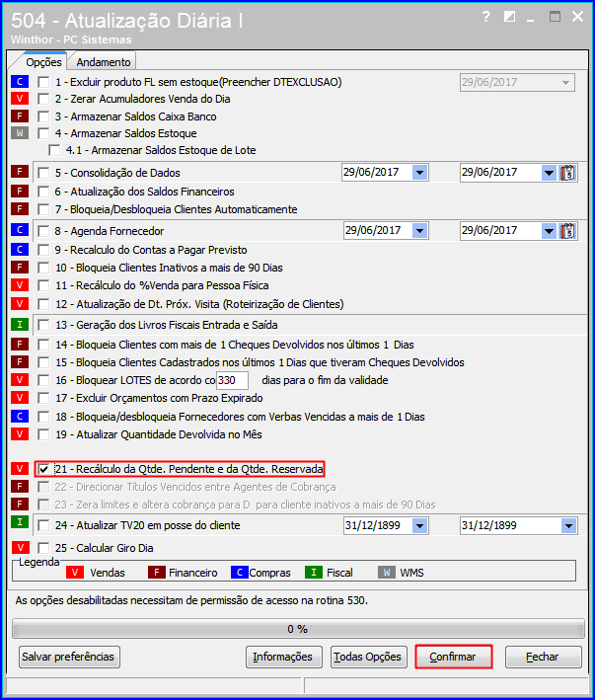Tick option 16 Bloquear LOTES checkbox

pos(43,380)
